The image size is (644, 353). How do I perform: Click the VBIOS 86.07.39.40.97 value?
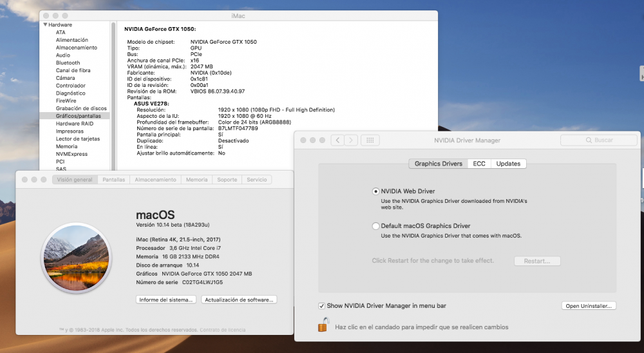click(218, 91)
